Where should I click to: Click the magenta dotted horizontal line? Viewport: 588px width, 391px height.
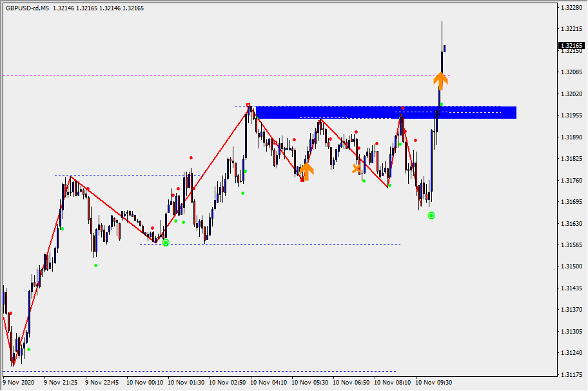click(x=193, y=75)
